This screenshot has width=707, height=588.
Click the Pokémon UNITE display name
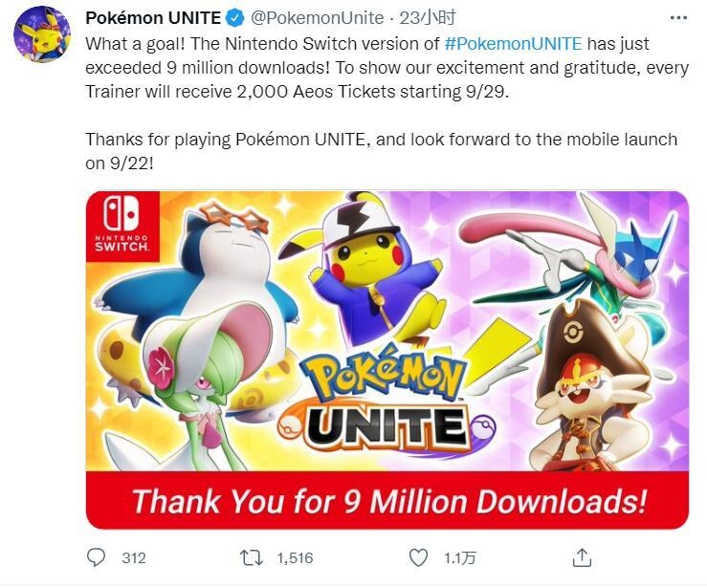(x=153, y=18)
